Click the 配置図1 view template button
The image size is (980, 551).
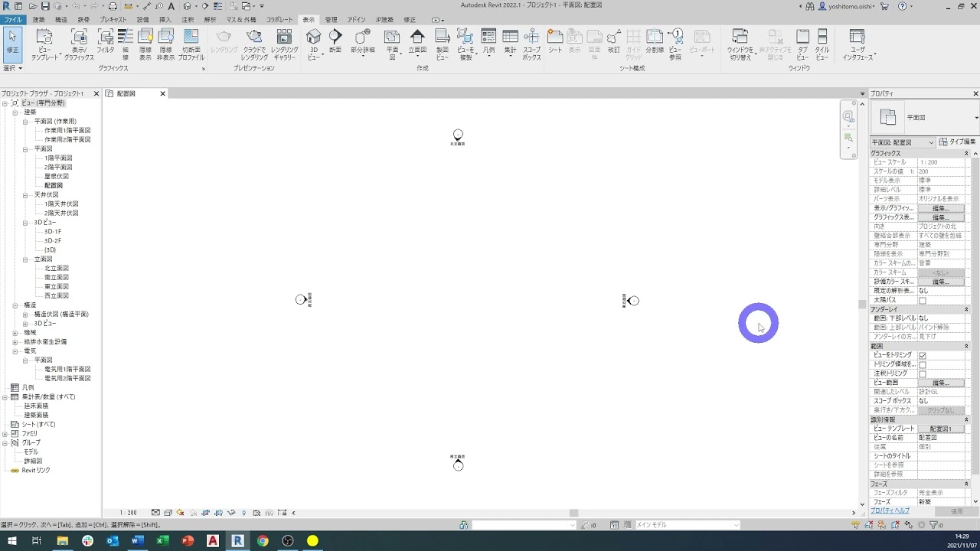click(x=941, y=429)
